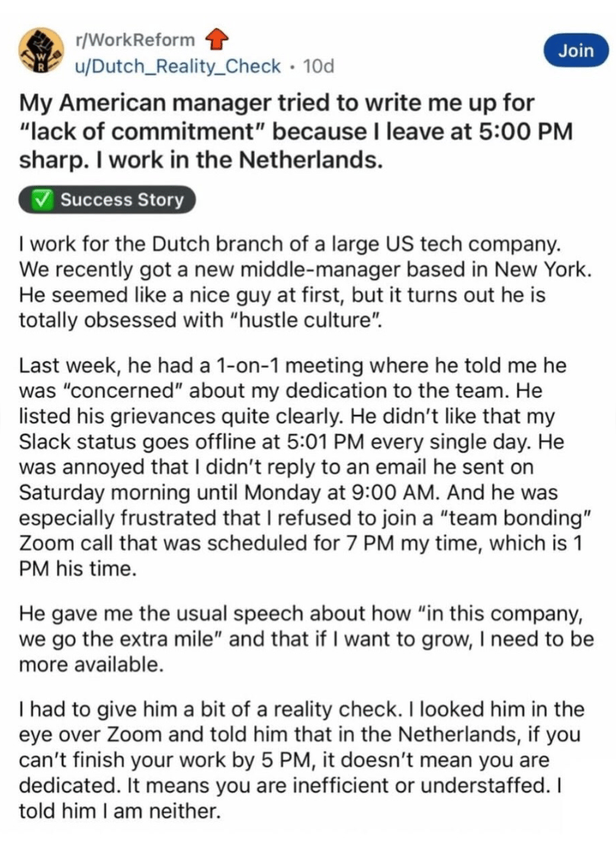Screen dimensions: 616x866
Task: Click the paragraph starting 'I had to give him'
Action: [x=302, y=760]
